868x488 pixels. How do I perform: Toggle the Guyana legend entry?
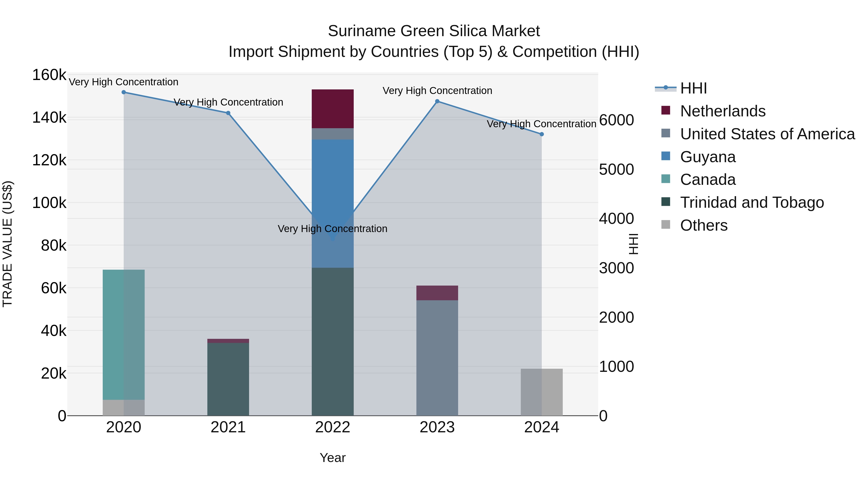coord(698,157)
